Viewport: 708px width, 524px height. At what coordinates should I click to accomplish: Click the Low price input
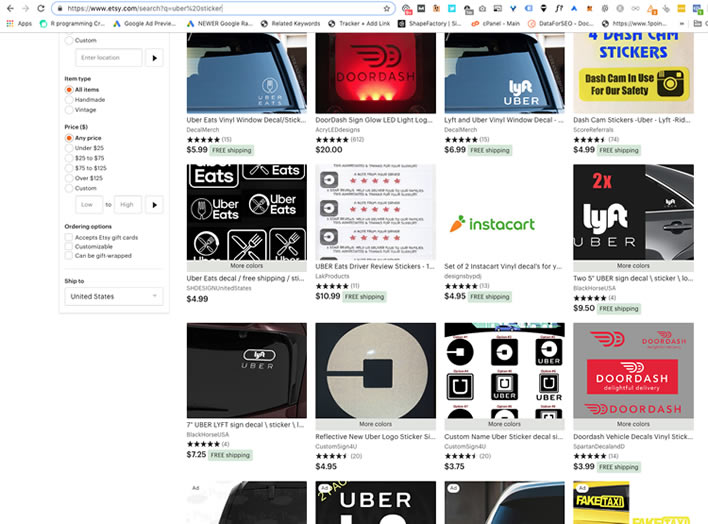click(89, 205)
